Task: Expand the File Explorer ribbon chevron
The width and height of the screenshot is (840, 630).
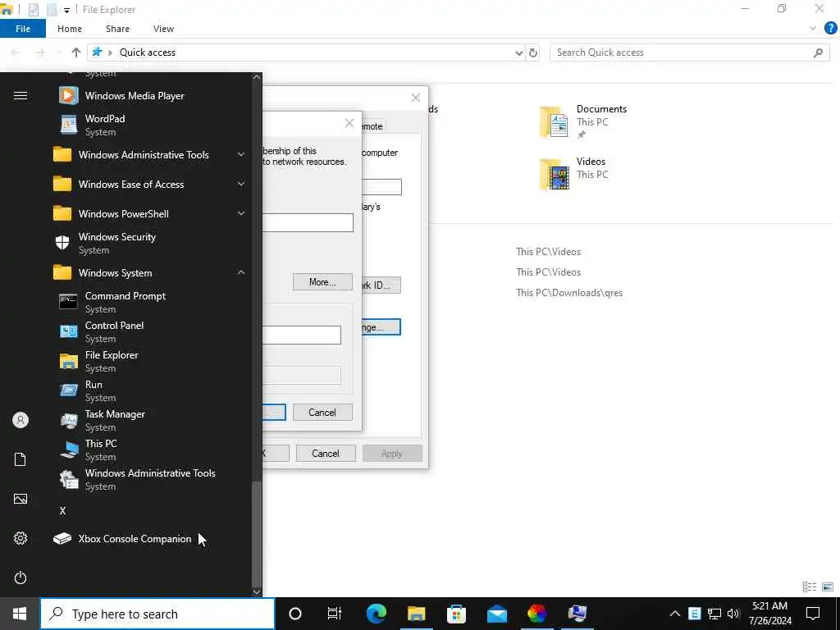Action: click(x=813, y=29)
